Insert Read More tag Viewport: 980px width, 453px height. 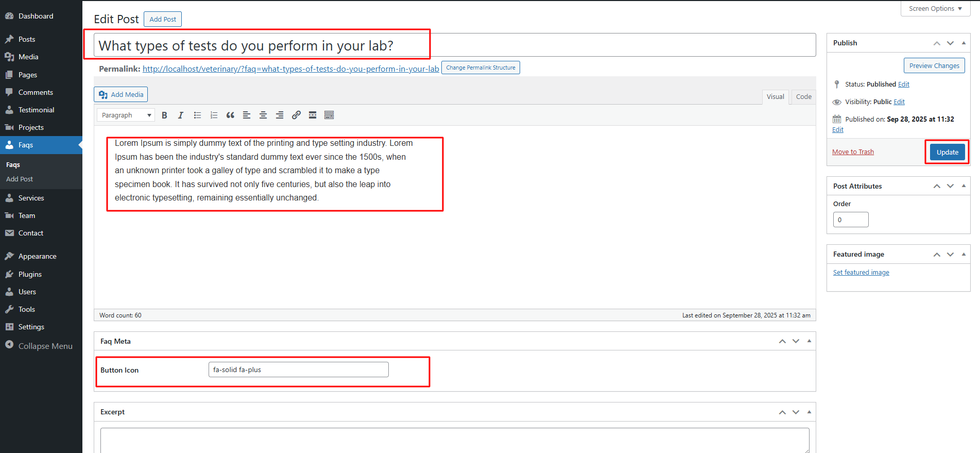[313, 115]
